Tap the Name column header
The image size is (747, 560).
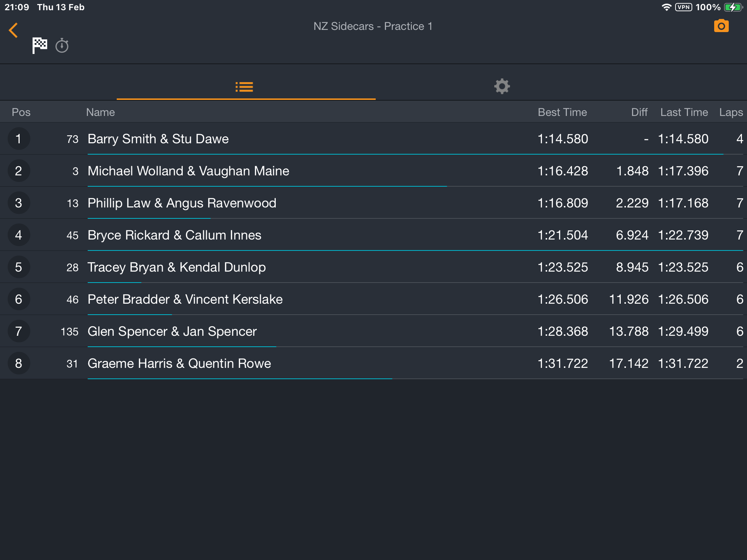tap(100, 112)
